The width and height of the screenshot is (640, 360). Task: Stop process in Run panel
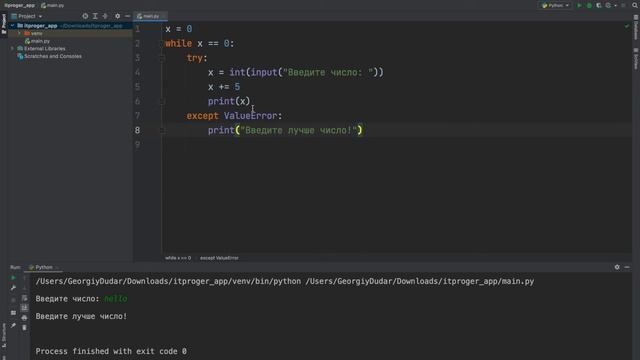[13, 300]
